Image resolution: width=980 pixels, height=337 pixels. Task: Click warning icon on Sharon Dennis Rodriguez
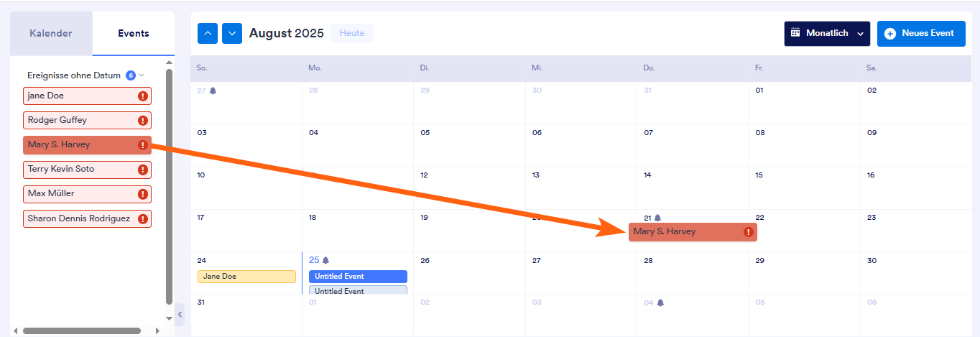tap(143, 218)
